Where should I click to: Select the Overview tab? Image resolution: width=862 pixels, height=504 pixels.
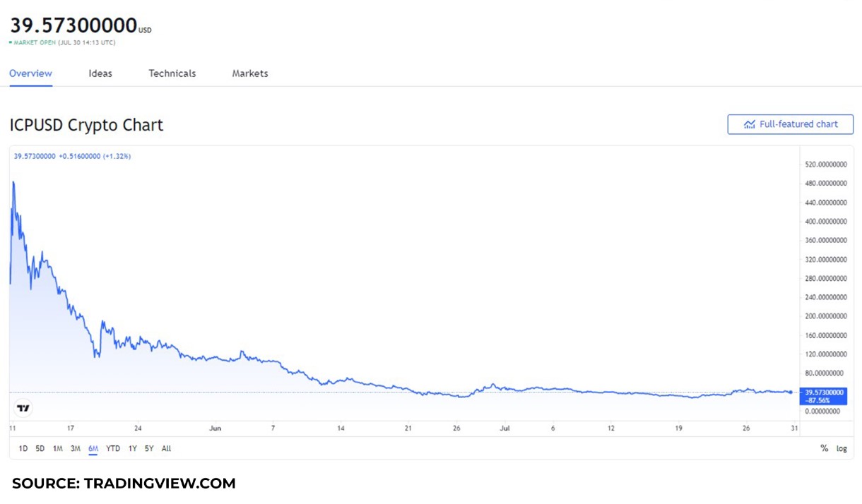point(30,73)
